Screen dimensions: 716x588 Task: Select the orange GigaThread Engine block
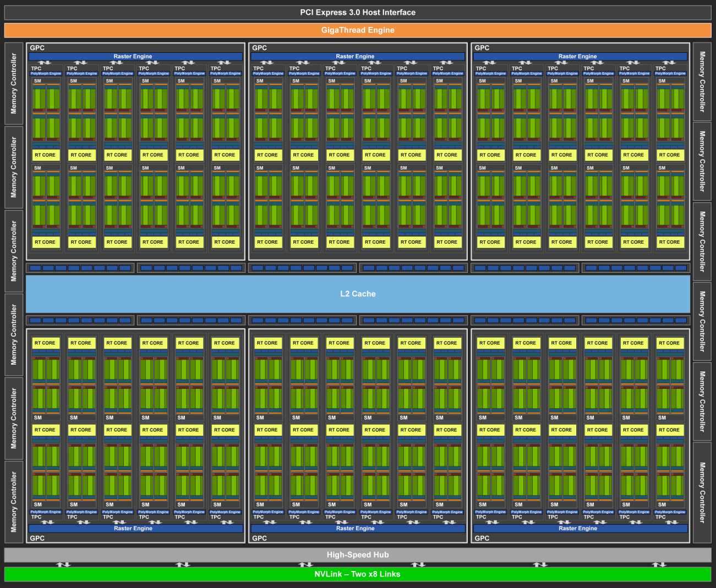point(358,30)
